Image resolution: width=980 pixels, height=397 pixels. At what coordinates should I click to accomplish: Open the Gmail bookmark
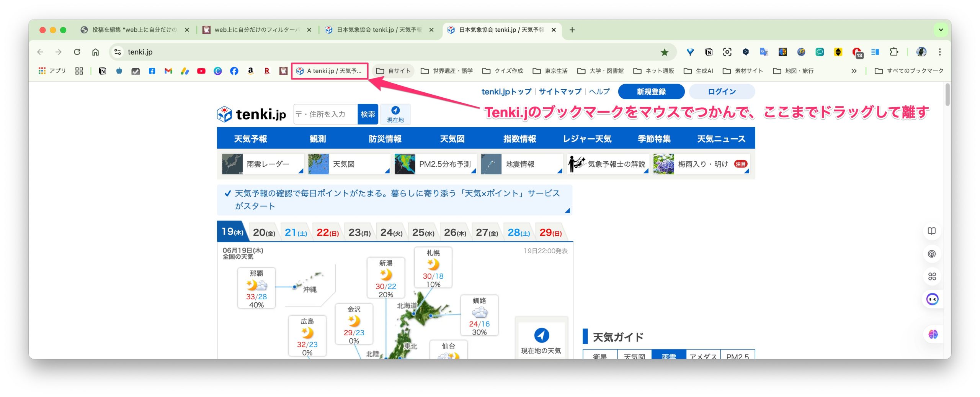click(168, 71)
